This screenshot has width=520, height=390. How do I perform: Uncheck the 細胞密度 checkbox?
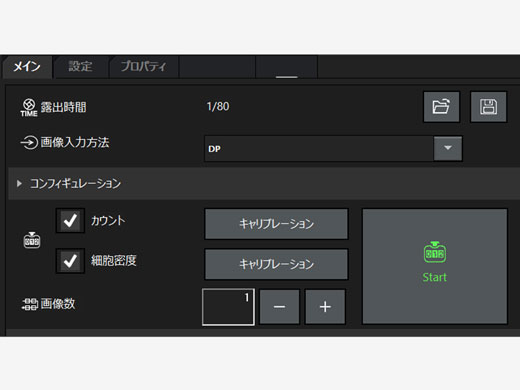coord(70,261)
